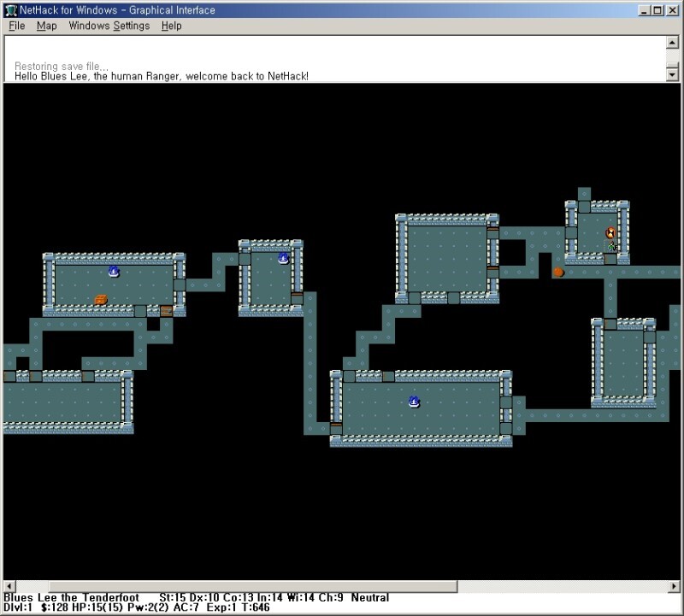684x616 pixels.
Task: Click the map horizontal scrollbar right arrow
Action: click(675, 586)
